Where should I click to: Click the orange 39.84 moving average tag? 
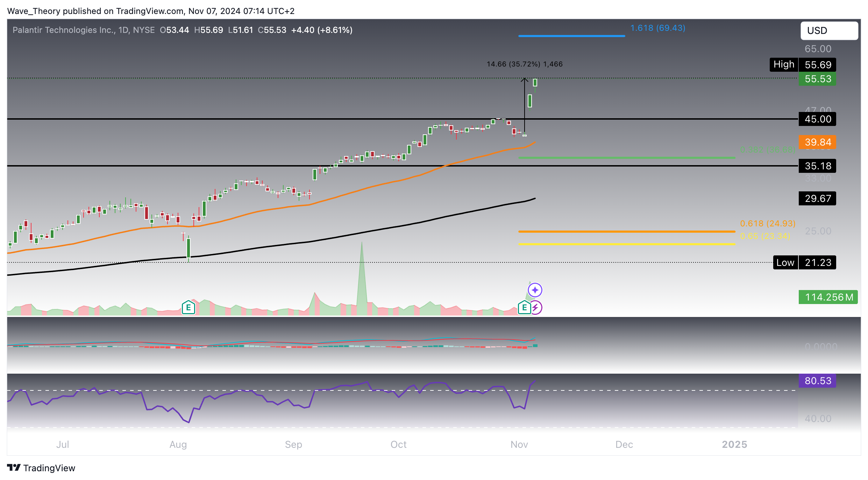pyautogui.click(x=817, y=142)
